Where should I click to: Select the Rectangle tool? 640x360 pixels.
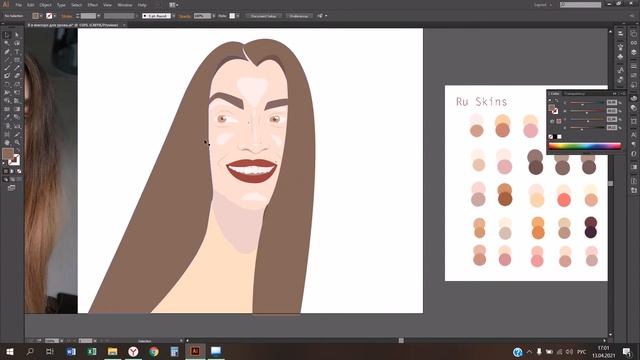coord(17,60)
